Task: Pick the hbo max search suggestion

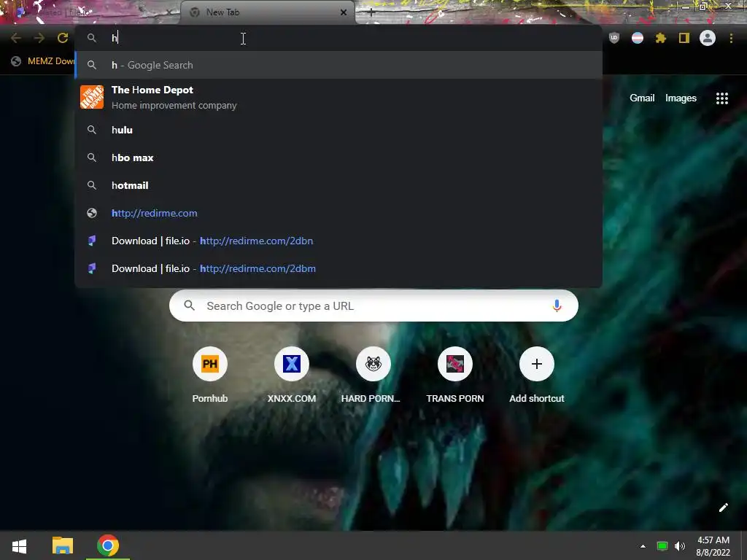Action: pyautogui.click(x=338, y=157)
